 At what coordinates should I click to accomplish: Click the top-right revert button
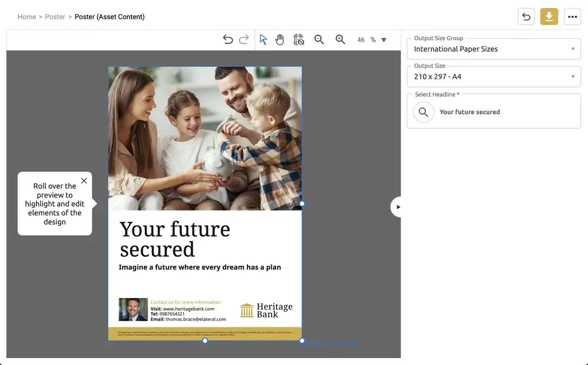(526, 16)
